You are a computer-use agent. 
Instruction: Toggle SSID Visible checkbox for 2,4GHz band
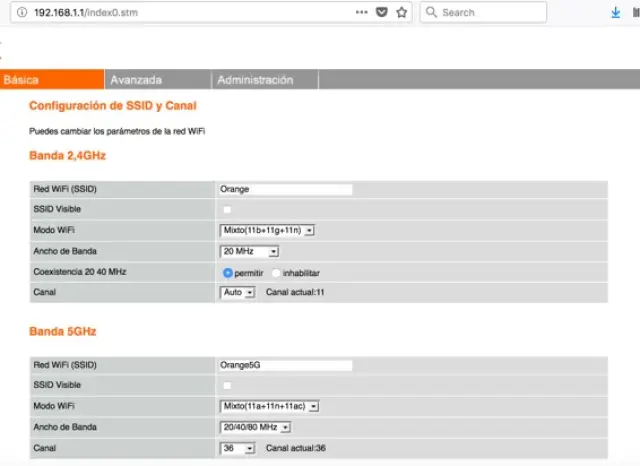227,210
